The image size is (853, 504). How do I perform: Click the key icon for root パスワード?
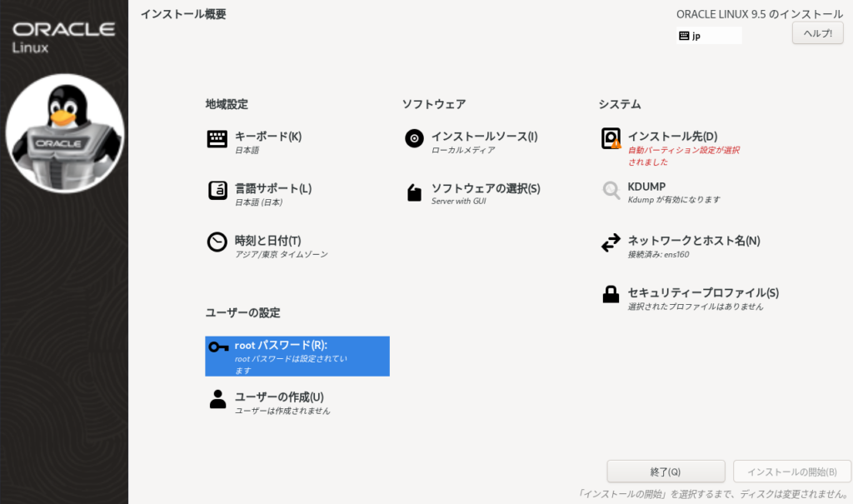218,347
